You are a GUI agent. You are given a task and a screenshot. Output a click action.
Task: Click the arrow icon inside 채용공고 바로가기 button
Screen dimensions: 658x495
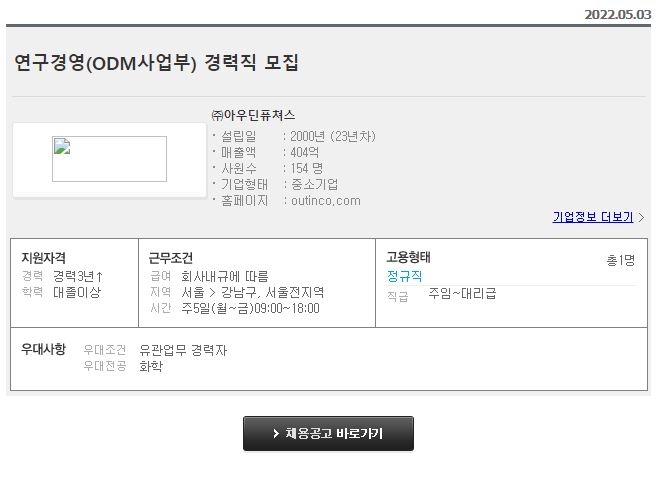[x=276, y=434]
